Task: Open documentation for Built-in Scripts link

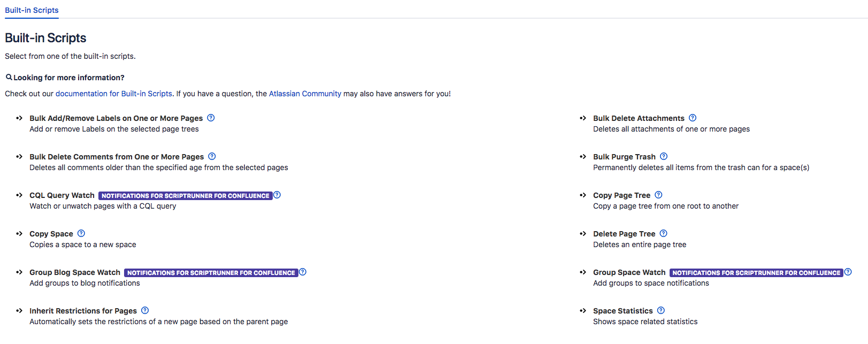Action: click(x=114, y=94)
